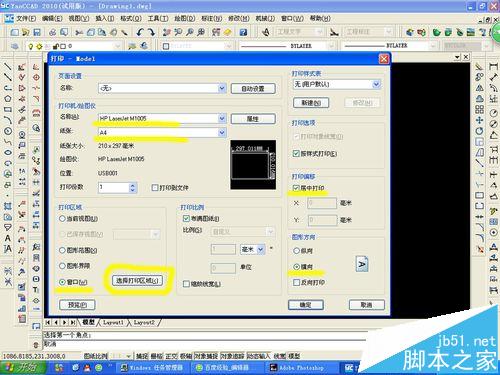The width and height of the screenshot is (500, 375).
Task: Click the Paste toolbar icon
Action: 102,32
